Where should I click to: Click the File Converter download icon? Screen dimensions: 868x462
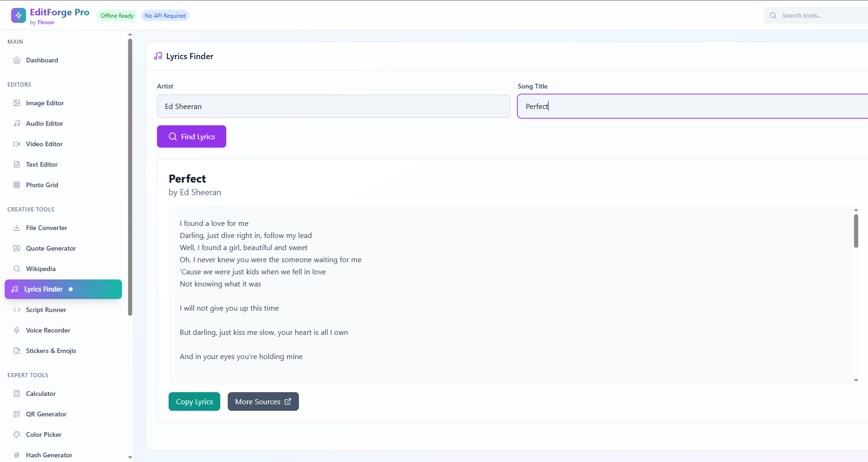point(17,228)
